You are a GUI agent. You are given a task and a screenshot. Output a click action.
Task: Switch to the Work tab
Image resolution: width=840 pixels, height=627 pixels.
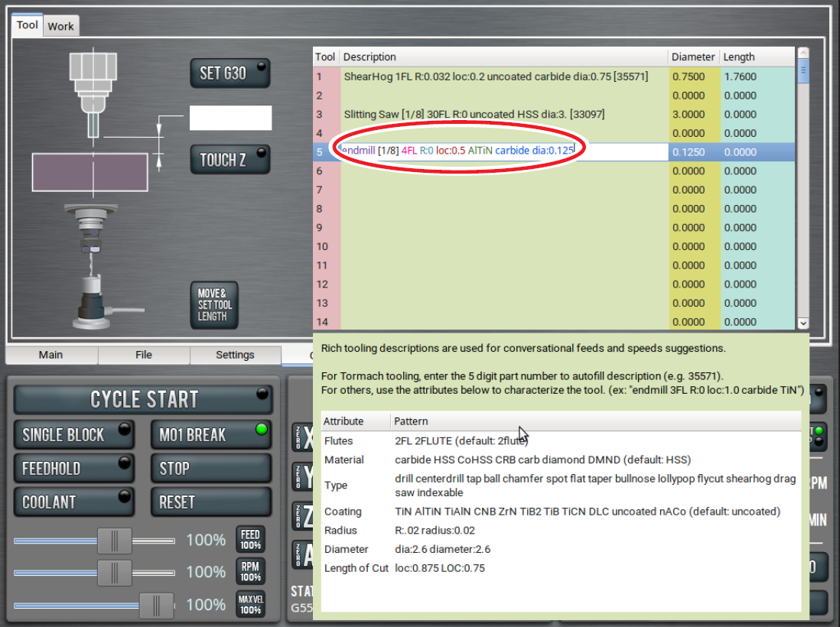click(60, 26)
